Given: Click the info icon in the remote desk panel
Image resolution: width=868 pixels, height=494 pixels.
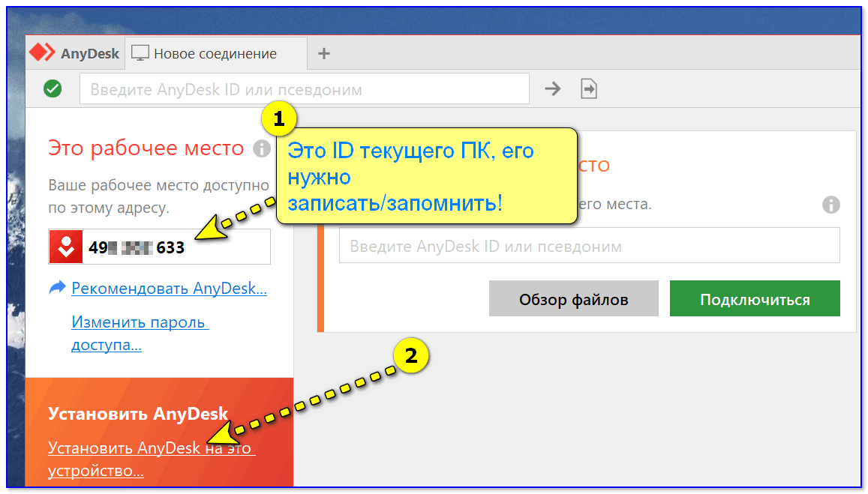Looking at the screenshot, I should 830,205.
